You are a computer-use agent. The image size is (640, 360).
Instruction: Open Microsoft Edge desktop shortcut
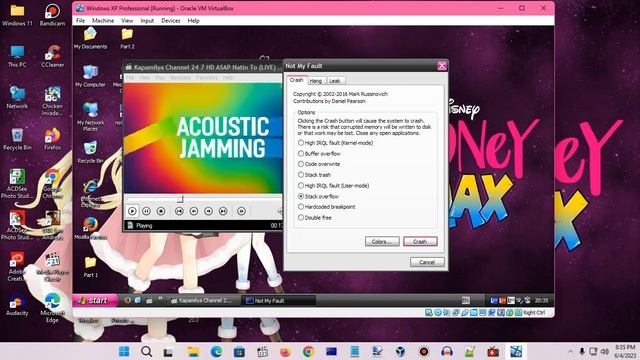pos(52,308)
